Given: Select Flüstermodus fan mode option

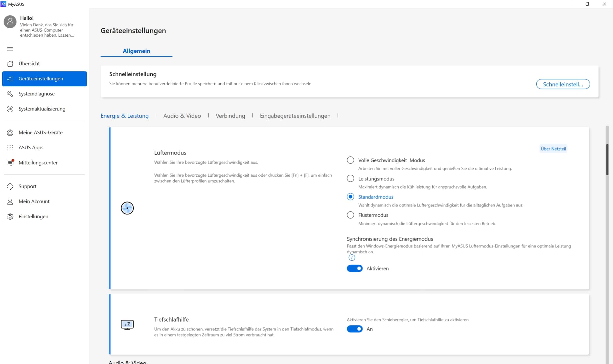Looking at the screenshot, I should [x=350, y=215].
